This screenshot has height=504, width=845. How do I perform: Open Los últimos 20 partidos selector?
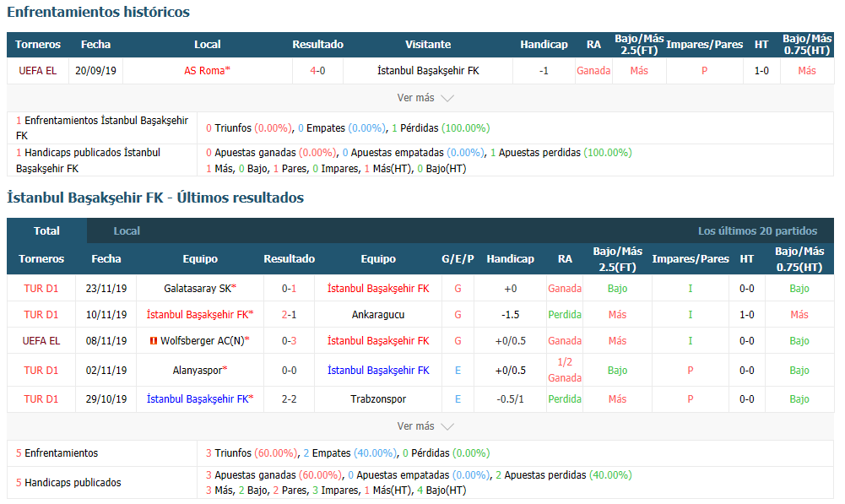(x=757, y=230)
